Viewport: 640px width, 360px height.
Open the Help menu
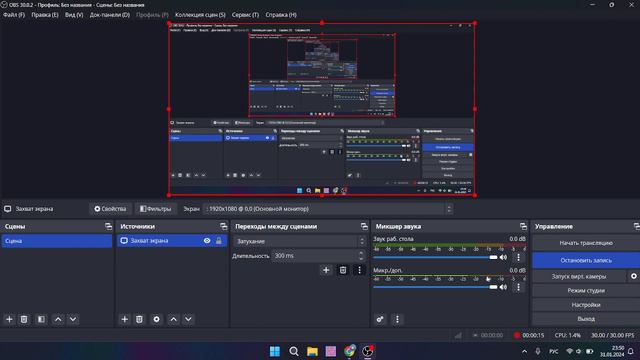(281, 15)
